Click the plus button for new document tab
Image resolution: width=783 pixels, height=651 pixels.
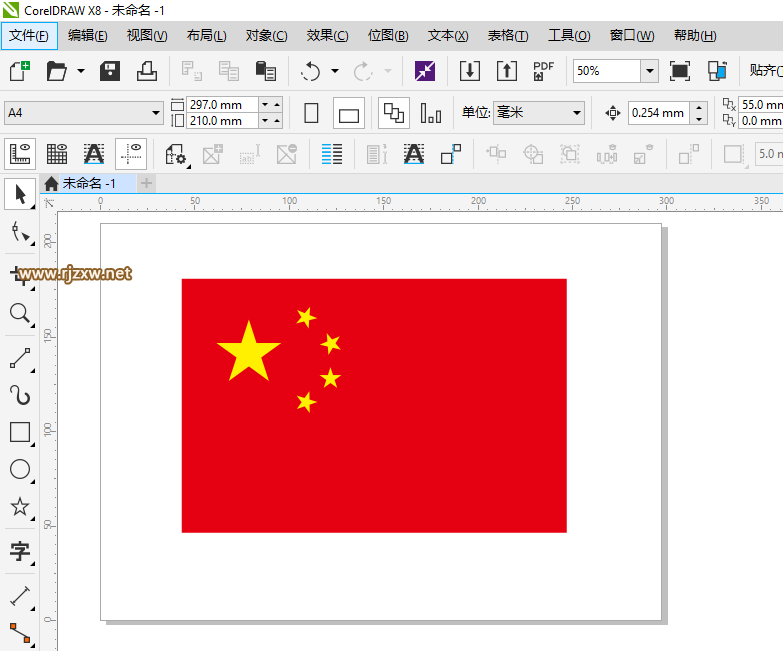146,183
